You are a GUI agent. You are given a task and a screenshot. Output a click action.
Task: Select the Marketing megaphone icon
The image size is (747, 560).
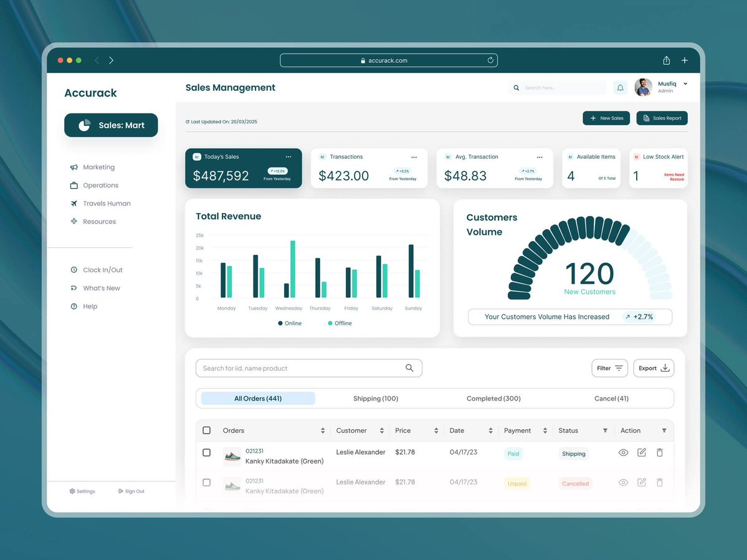tap(74, 167)
